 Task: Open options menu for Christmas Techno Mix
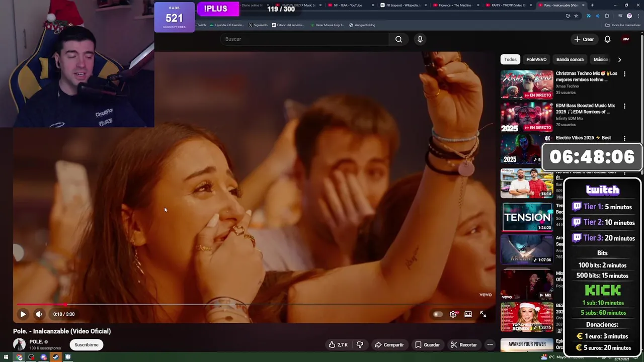[624, 74]
